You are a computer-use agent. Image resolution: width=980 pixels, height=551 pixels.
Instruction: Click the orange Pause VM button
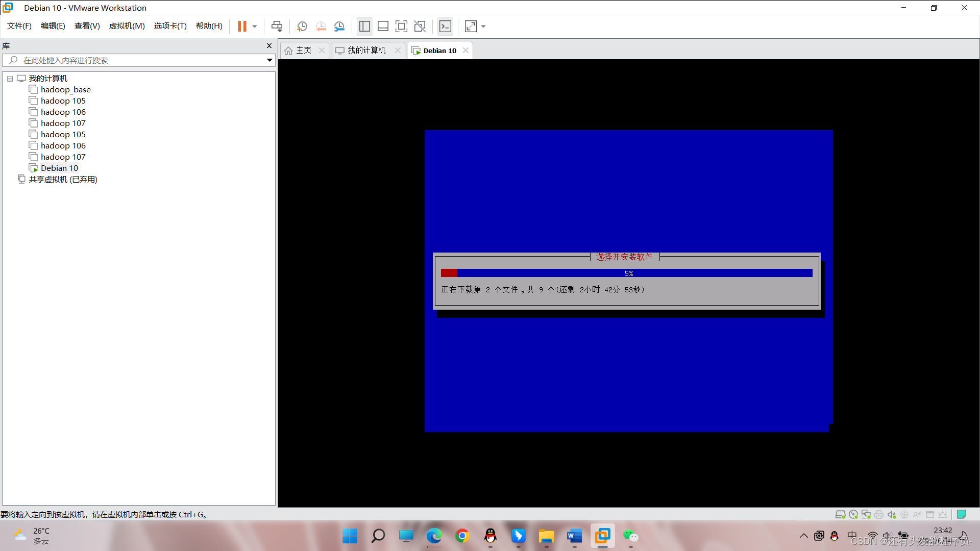tap(242, 26)
